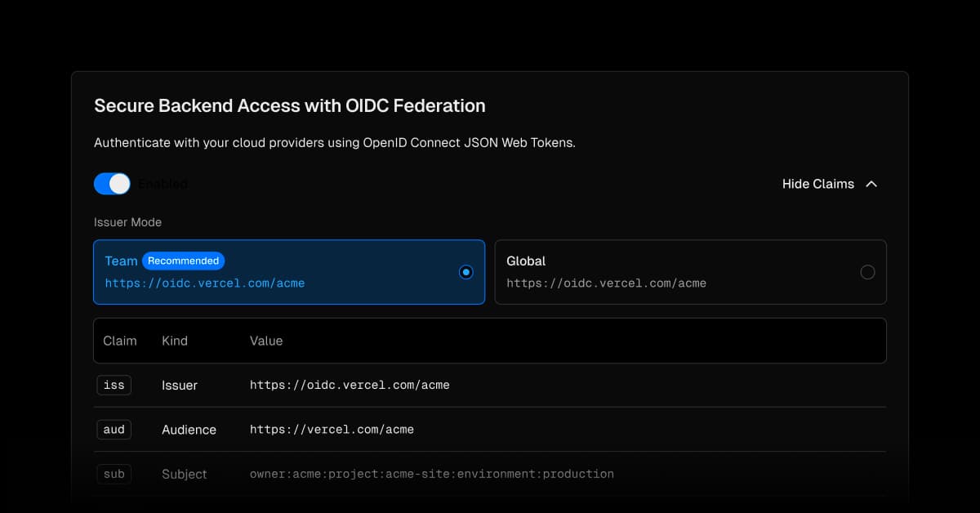Toggle the Enabled switch off

point(112,184)
